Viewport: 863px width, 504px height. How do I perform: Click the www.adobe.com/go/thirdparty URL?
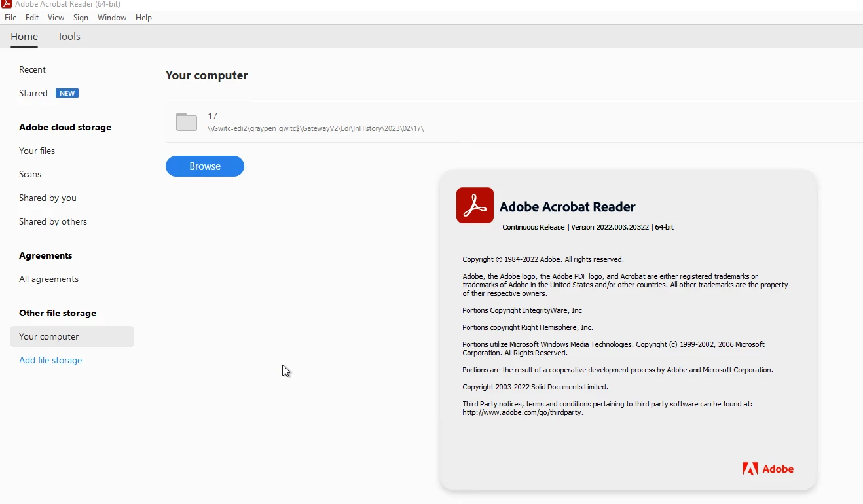coord(523,412)
